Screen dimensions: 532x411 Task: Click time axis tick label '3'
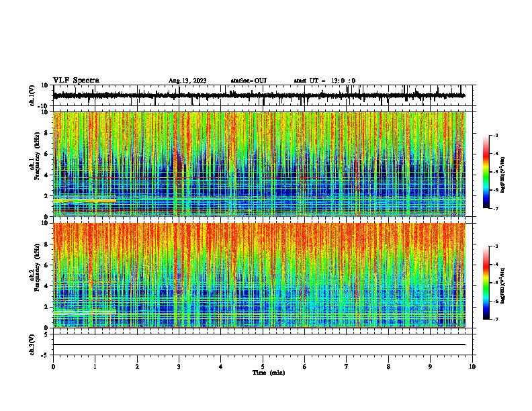(x=179, y=367)
